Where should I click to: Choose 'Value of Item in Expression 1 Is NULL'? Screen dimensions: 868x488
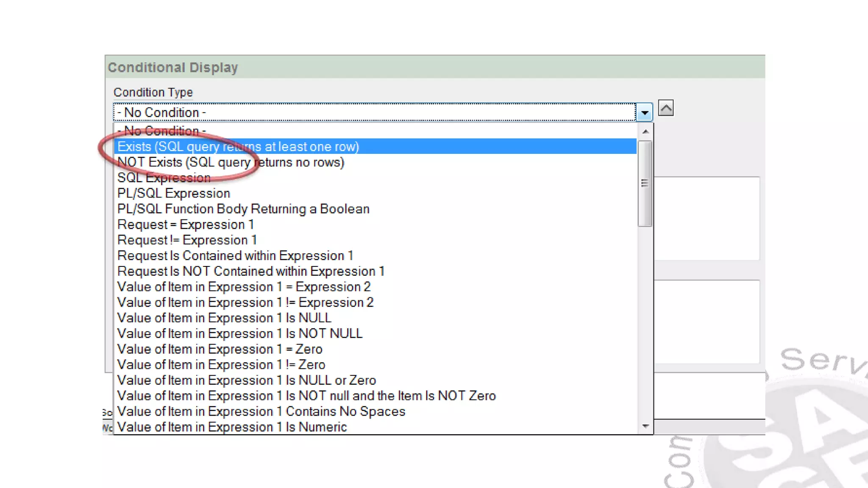click(224, 318)
